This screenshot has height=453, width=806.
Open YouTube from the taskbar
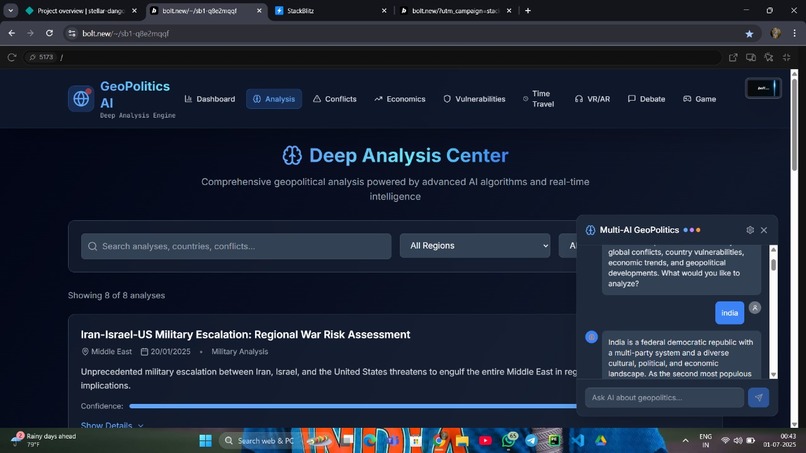coord(485,441)
